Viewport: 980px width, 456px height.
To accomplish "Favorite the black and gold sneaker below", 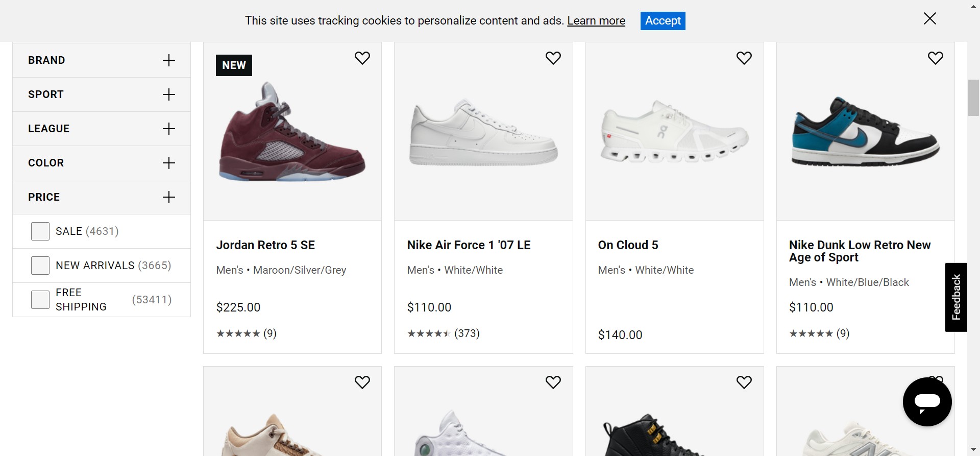I will pos(744,382).
